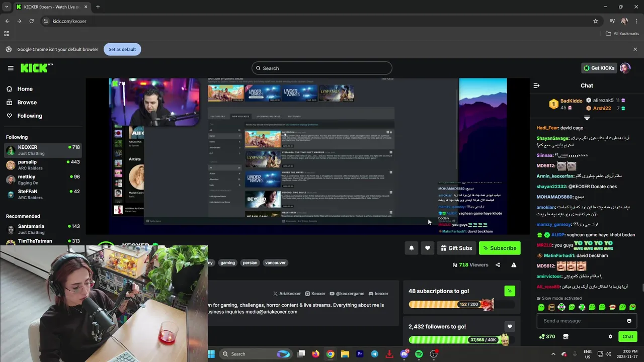644x362 pixels.
Task: Report the stream warning icon
Action: click(514, 265)
